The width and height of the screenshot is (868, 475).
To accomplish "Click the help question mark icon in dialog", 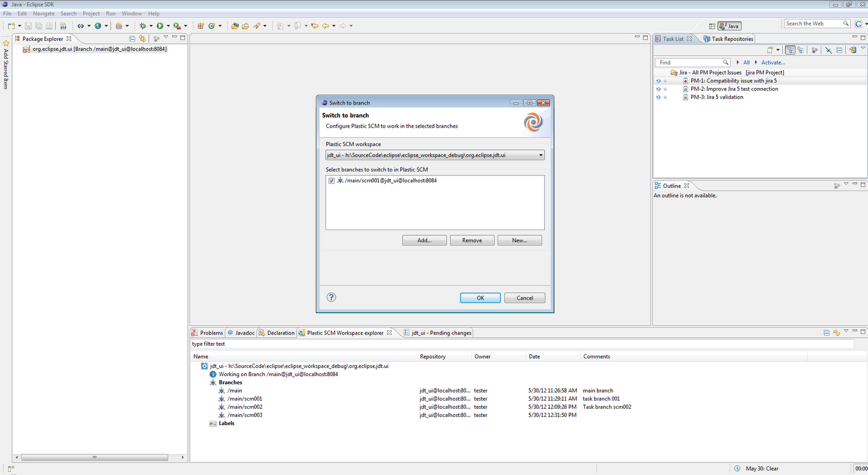I will click(x=331, y=297).
